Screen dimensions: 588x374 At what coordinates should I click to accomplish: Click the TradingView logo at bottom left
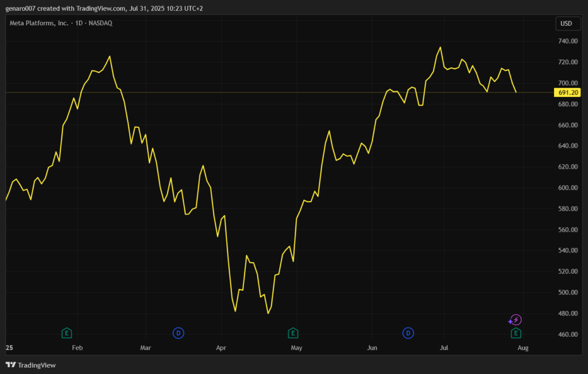(x=30, y=365)
